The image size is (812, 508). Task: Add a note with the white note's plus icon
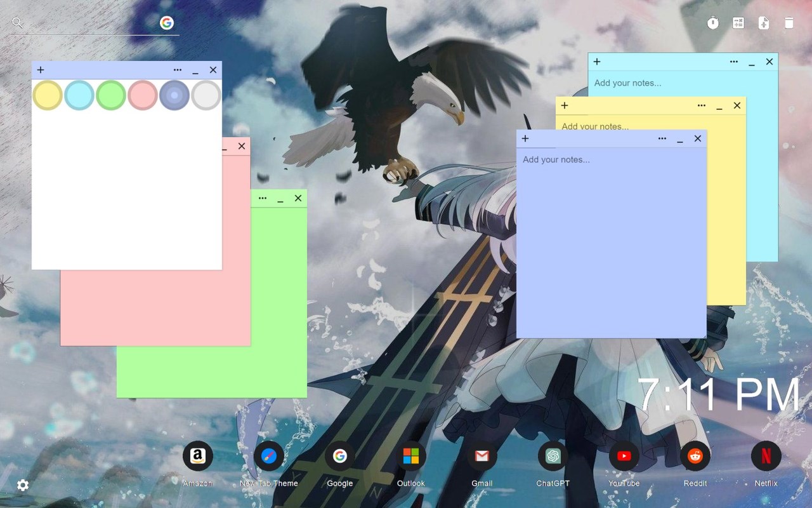[x=41, y=70]
